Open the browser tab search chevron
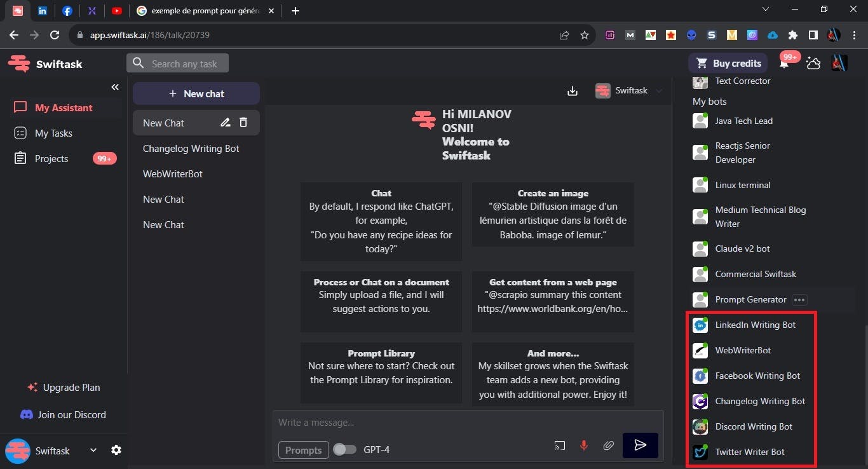Image resolution: width=868 pixels, height=469 pixels. click(766, 10)
